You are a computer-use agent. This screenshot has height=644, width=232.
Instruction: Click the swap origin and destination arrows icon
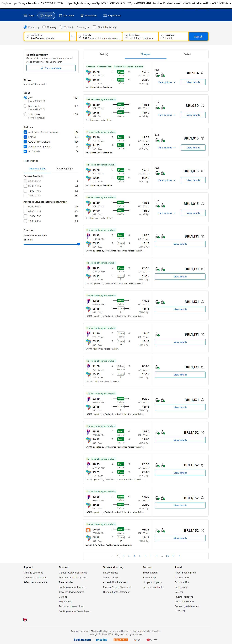click(x=73, y=36)
